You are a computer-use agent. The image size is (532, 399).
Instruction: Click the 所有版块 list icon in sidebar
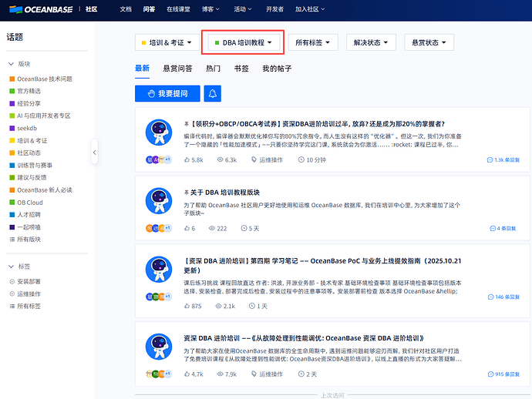[x=11, y=239]
